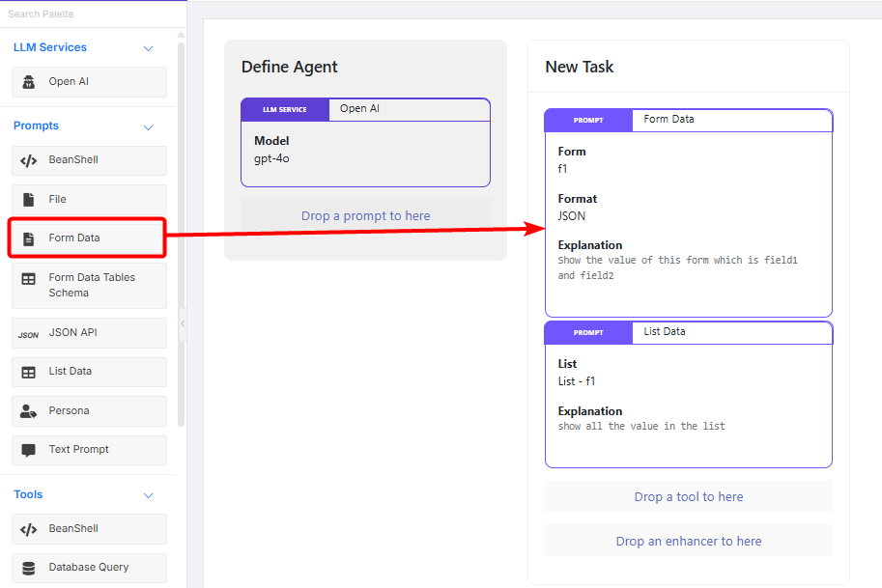Click the Open AI palette icon

(29, 82)
